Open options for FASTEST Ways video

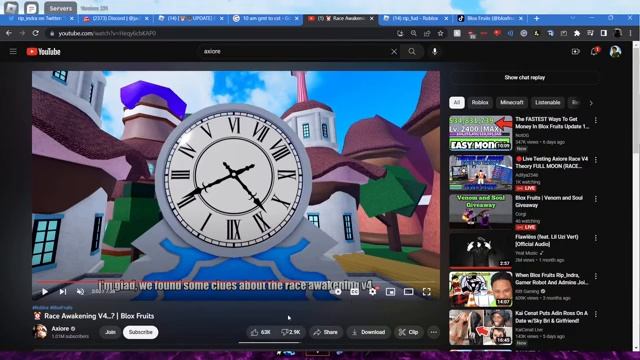(596, 120)
